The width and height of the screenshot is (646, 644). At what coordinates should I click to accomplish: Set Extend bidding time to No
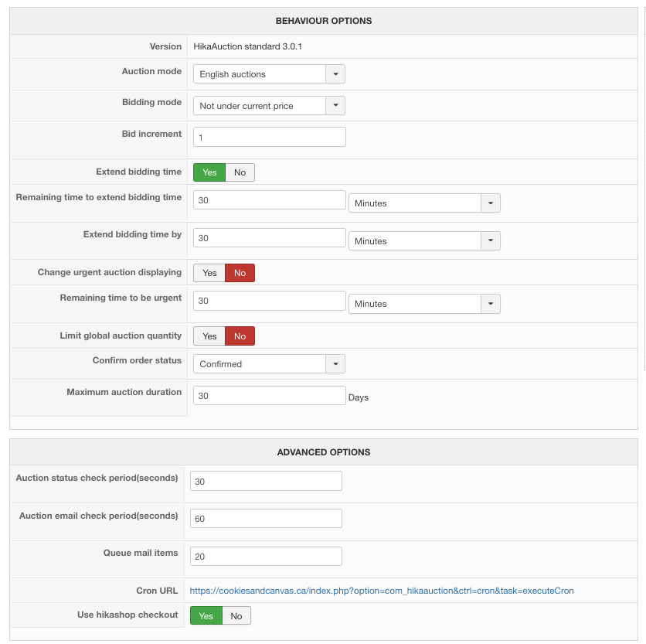[x=240, y=172]
